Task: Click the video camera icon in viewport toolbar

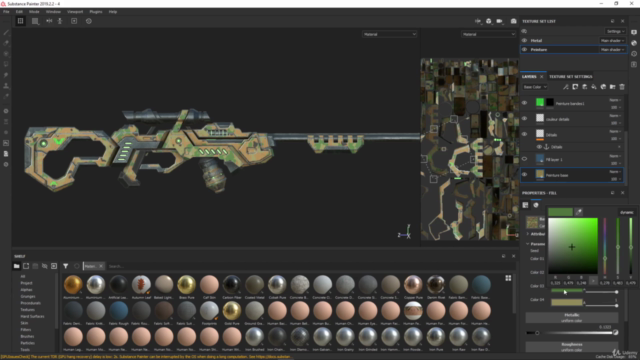Action: (500, 21)
